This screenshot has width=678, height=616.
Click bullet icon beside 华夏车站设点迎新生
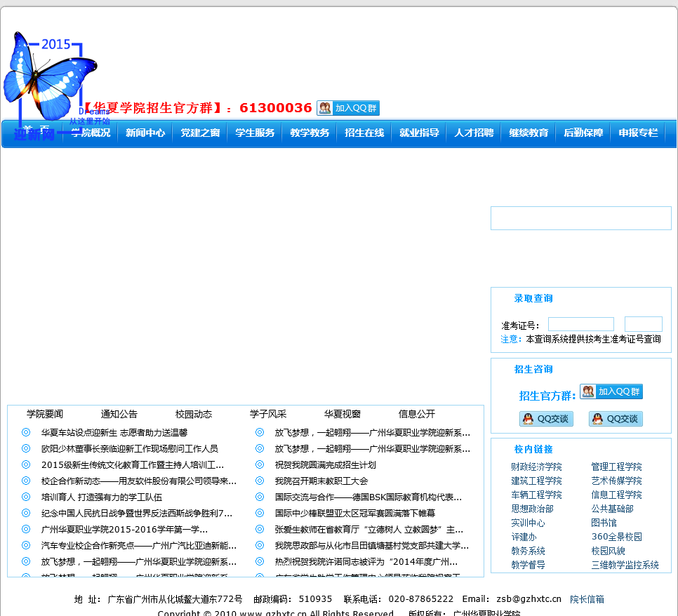pyautogui.click(x=26, y=432)
